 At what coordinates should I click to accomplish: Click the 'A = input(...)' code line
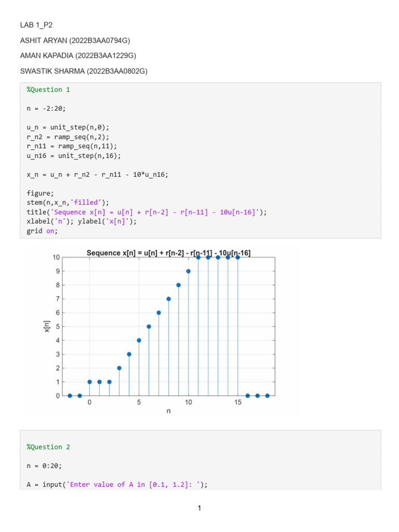pyautogui.click(x=117, y=485)
